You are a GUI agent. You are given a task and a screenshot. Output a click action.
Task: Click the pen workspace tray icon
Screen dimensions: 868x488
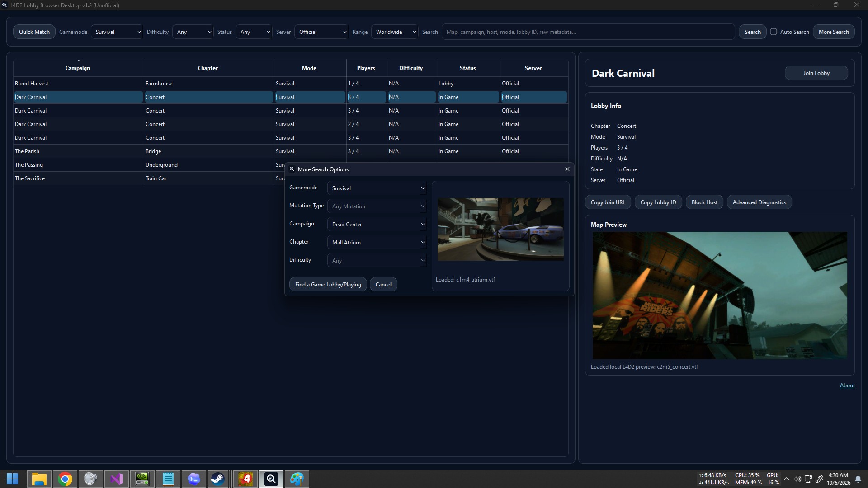(819, 479)
